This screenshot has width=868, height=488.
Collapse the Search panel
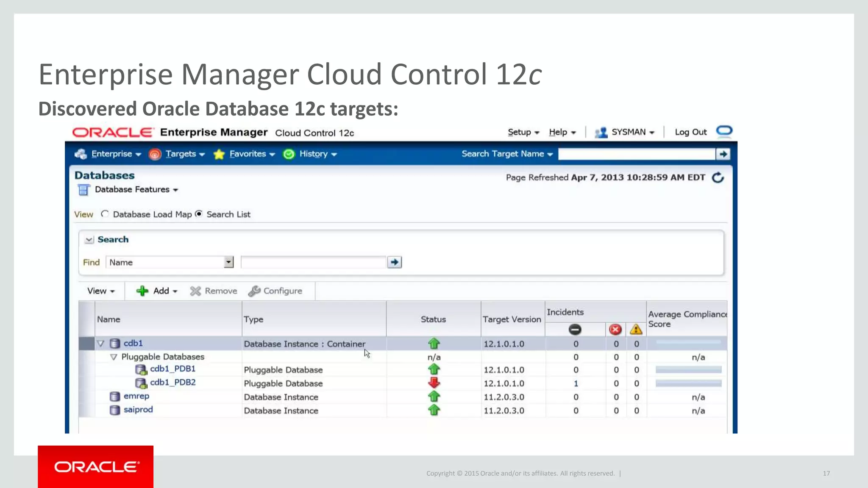click(x=89, y=240)
